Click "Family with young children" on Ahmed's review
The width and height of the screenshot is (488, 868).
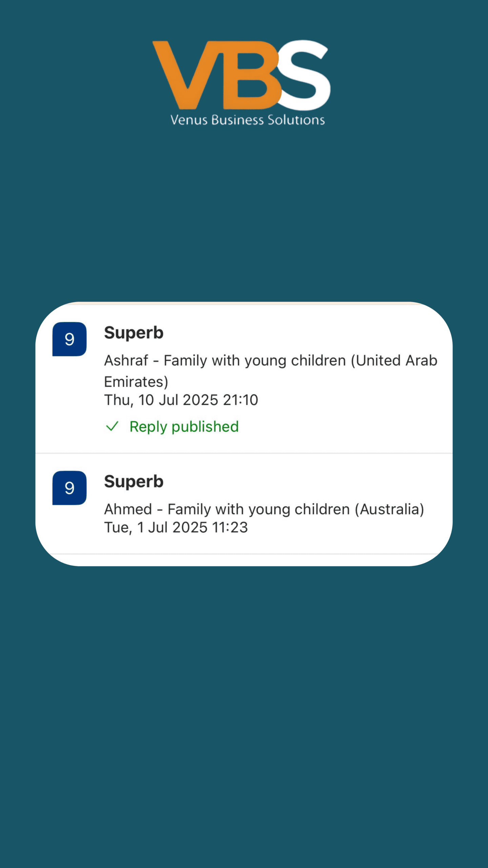(259, 509)
